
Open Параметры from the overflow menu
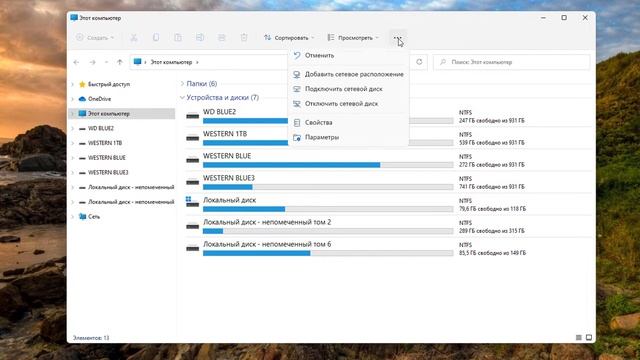click(x=349, y=137)
